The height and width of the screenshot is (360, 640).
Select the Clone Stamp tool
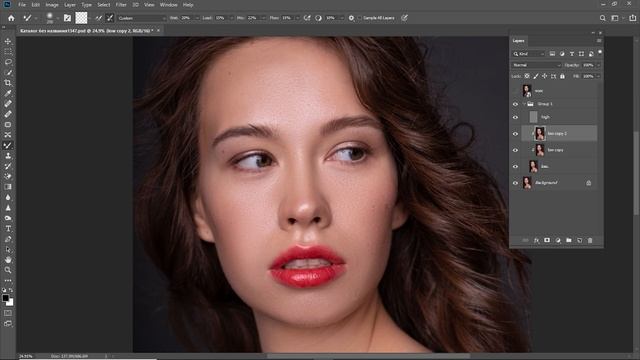pos(8,156)
